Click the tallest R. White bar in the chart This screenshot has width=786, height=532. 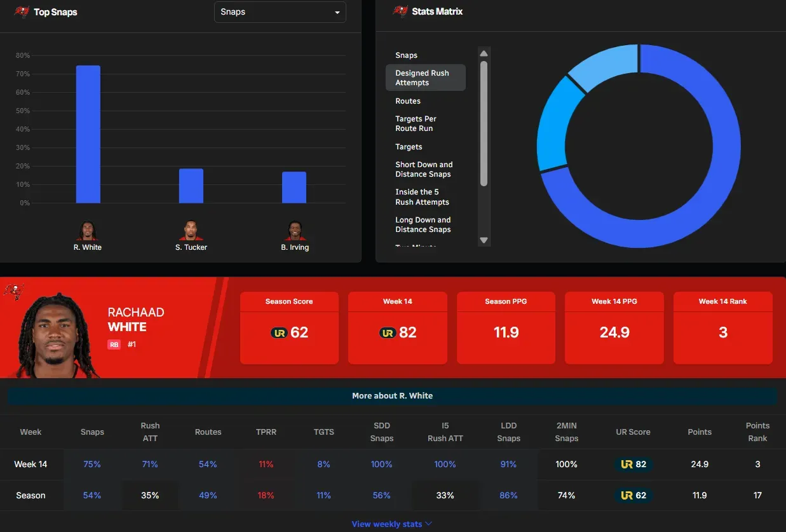tap(88, 135)
